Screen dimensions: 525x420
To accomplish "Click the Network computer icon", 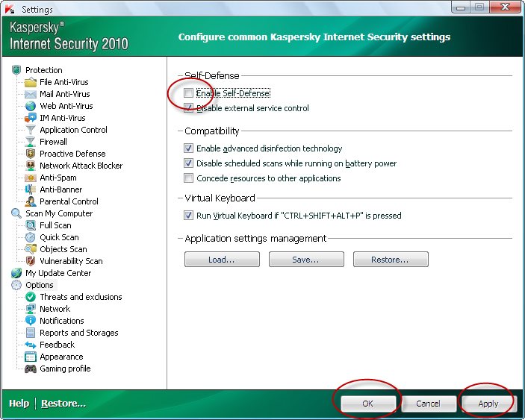I will (31, 309).
